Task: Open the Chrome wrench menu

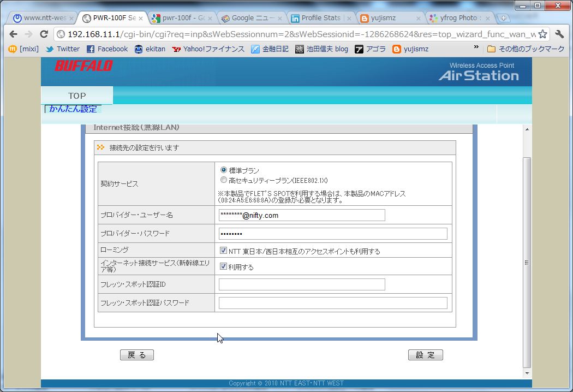Action: 559,34
